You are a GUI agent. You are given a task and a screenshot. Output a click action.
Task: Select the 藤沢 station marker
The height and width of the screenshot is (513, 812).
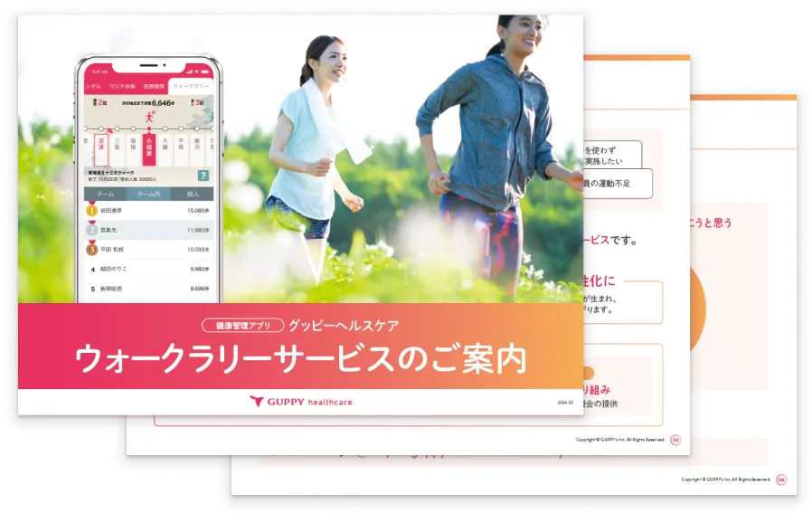coord(197,149)
